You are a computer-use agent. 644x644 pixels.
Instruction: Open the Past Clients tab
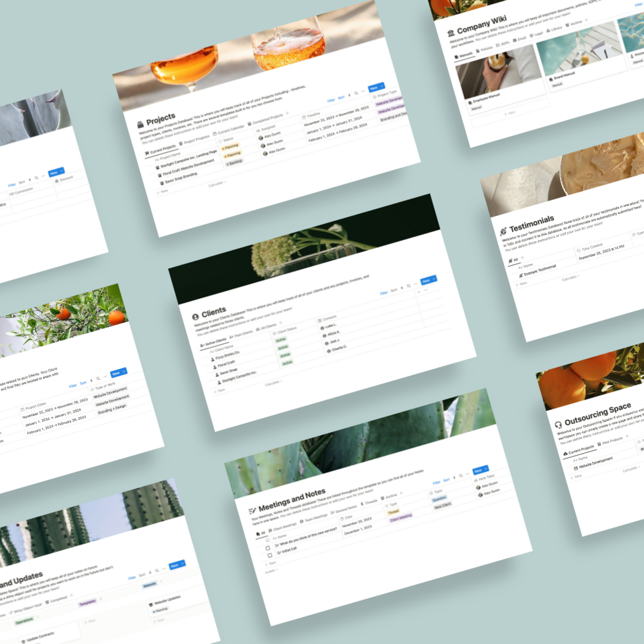tap(241, 334)
